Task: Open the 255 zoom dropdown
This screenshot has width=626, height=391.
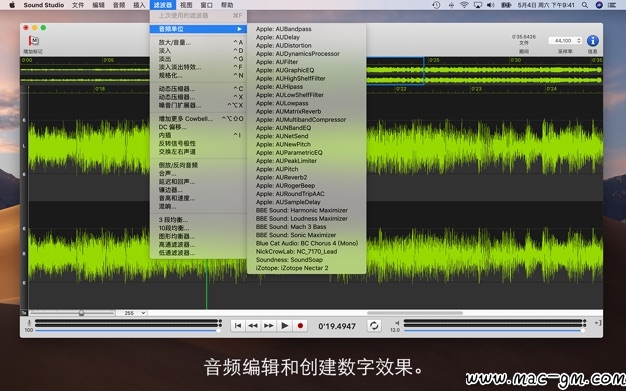Action: coord(131,313)
